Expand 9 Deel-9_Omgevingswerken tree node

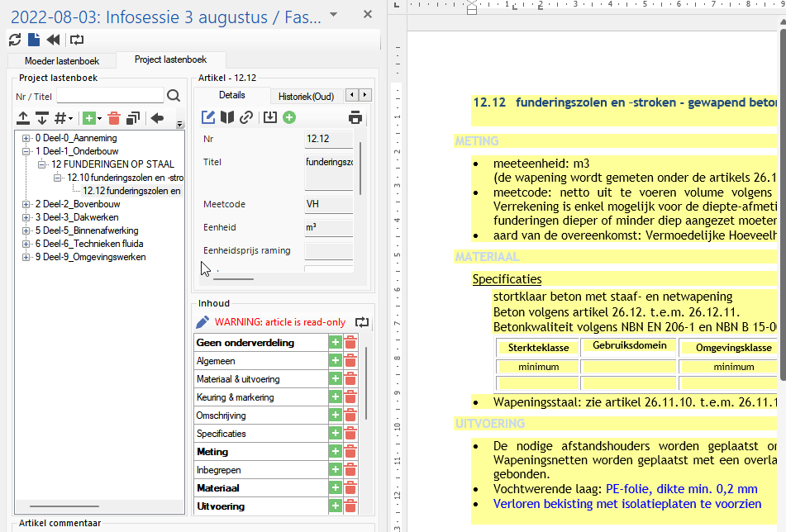26,257
